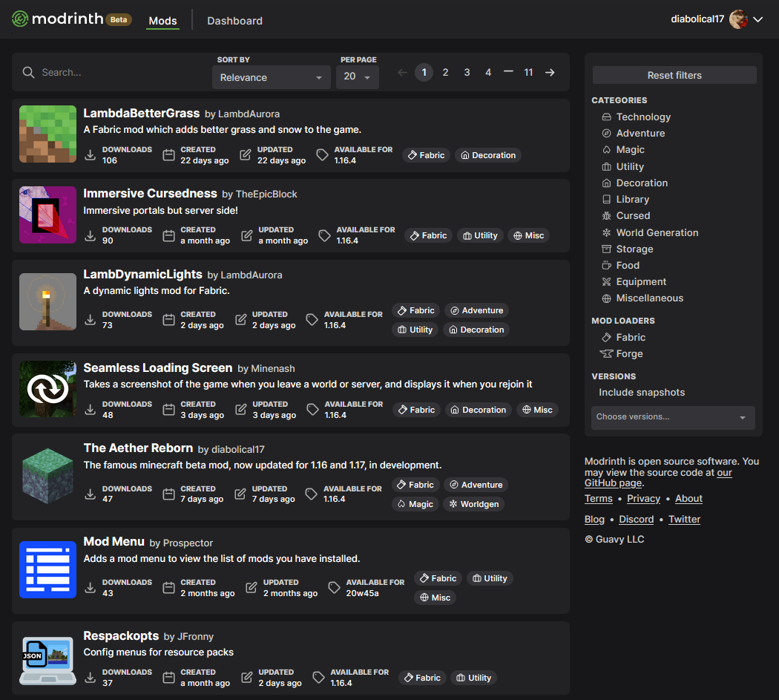
Task: Toggle the Magic category filter
Action: (630, 150)
